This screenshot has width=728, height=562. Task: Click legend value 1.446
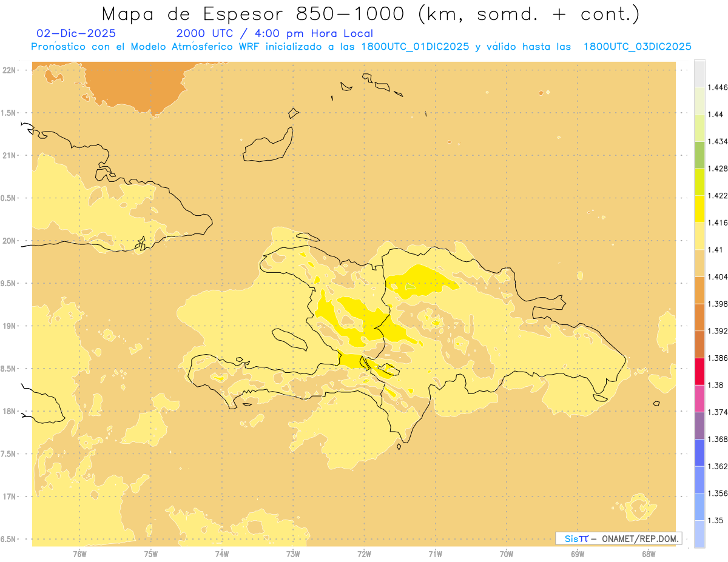[x=716, y=87]
